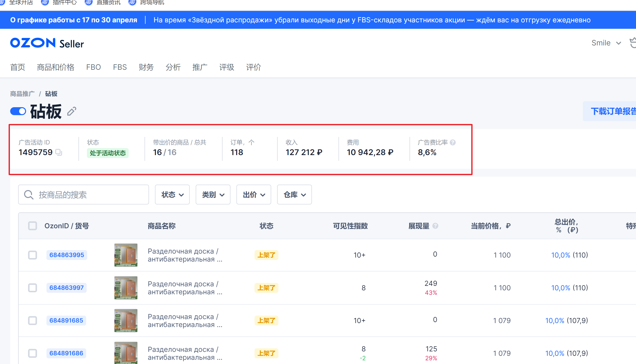This screenshot has height=364, width=636.
Task: Open the 插件中心 bookmark icon
Action: coord(45,2)
